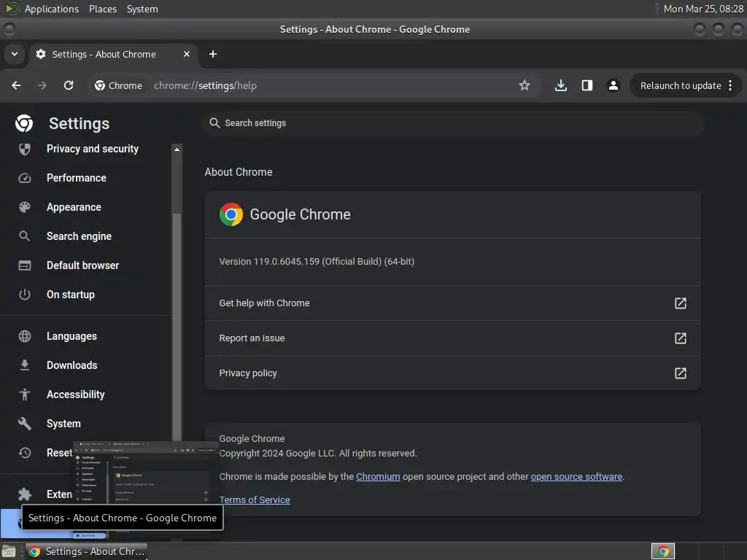Click the Appearance palette icon
This screenshot has height=560, width=747.
click(x=25, y=207)
